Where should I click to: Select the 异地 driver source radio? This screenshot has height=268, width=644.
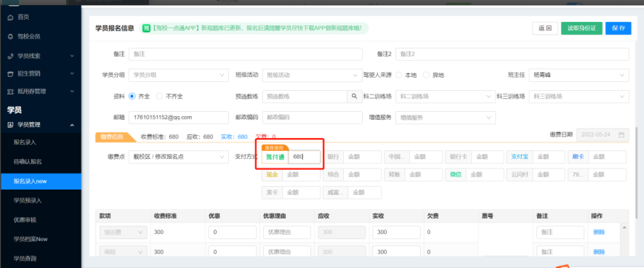tap(427, 75)
